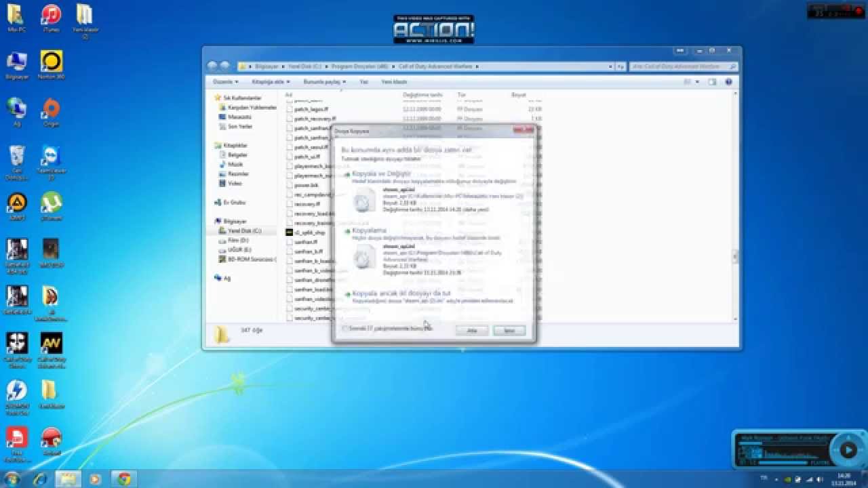Launch TeamViewer from the desktop
Viewport: 868px width, 488px height.
tap(51, 163)
